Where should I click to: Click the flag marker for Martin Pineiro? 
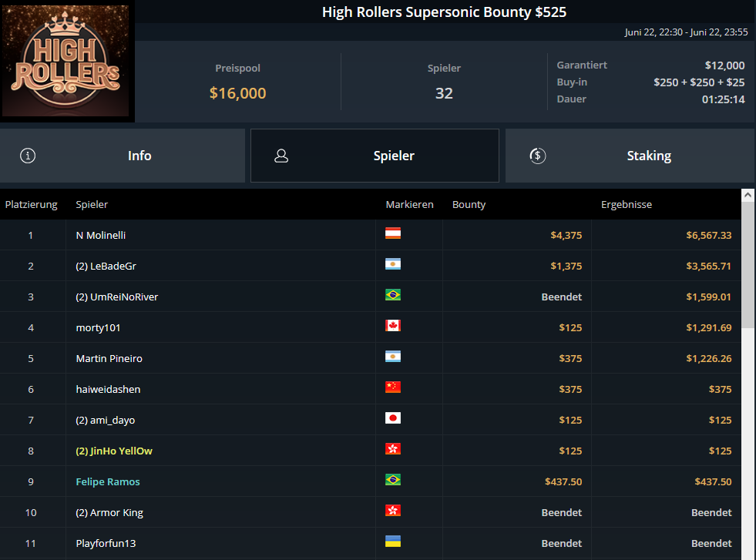(393, 357)
